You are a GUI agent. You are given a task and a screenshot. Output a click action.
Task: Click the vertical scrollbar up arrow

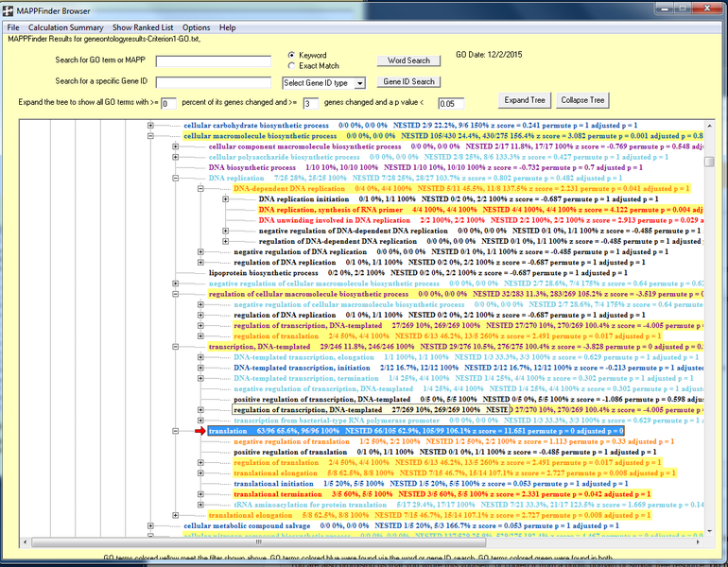(709, 126)
